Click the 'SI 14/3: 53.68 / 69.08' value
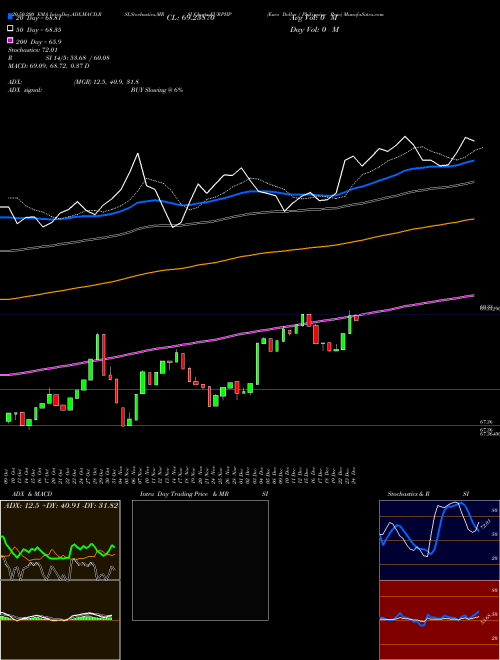 coord(77,58)
